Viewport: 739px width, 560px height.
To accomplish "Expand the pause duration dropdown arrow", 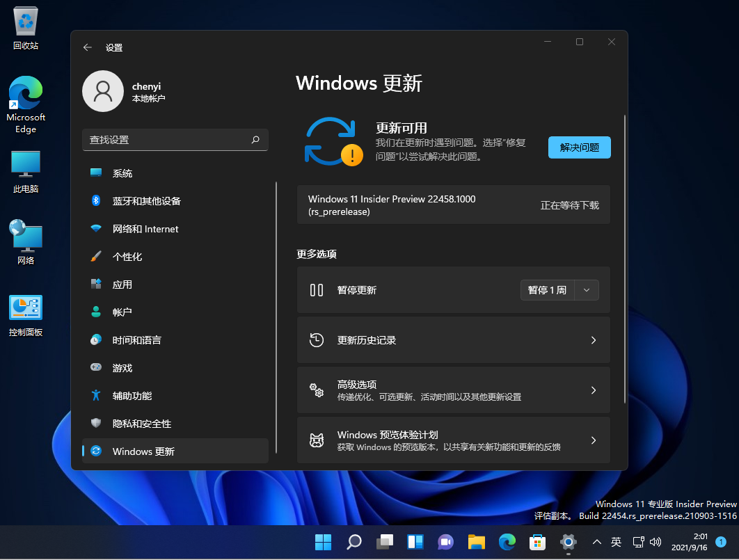I will (587, 290).
